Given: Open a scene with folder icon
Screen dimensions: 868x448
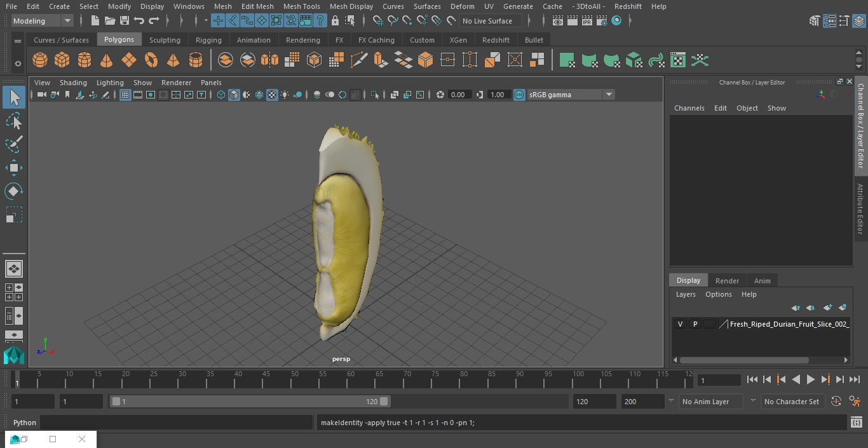Looking at the screenshot, I should (x=110, y=21).
